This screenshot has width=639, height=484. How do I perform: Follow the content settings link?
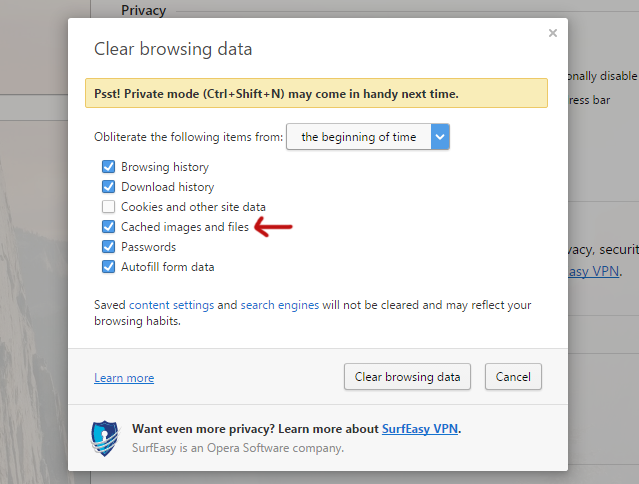click(x=171, y=305)
